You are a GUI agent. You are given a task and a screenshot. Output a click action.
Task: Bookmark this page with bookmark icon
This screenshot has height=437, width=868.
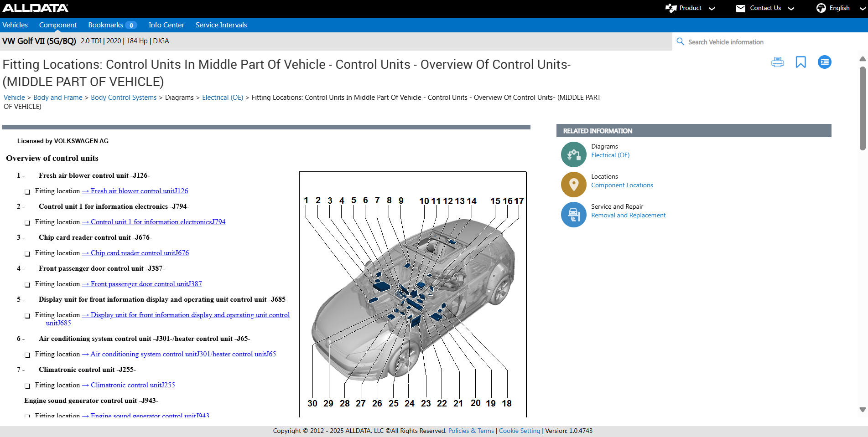pyautogui.click(x=800, y=62)
